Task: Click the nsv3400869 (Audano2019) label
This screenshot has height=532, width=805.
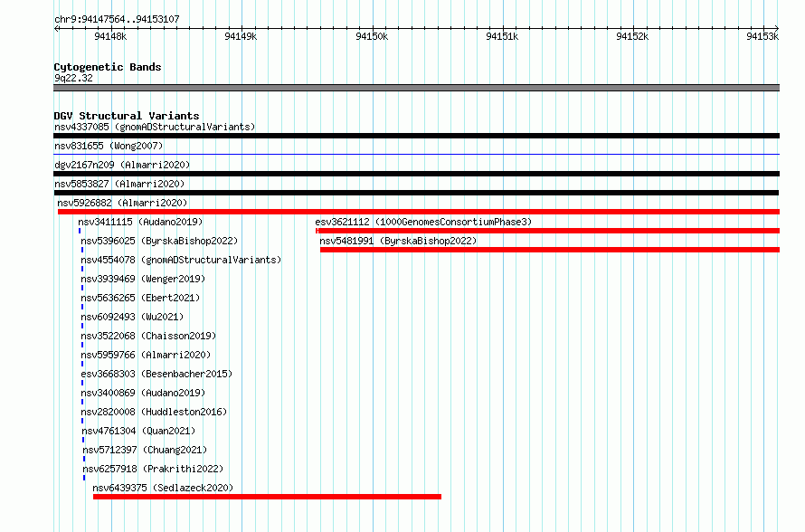Action: click(143, 393)
